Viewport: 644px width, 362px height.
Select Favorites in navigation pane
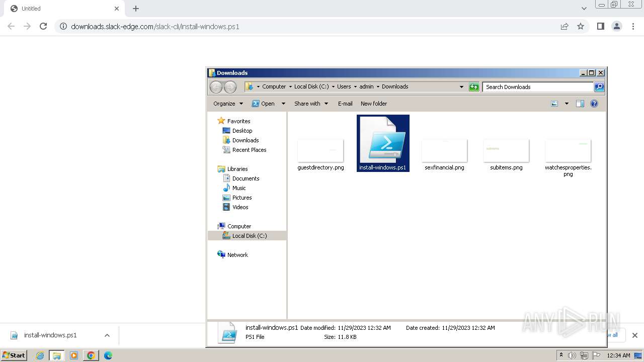pos(238,121)
